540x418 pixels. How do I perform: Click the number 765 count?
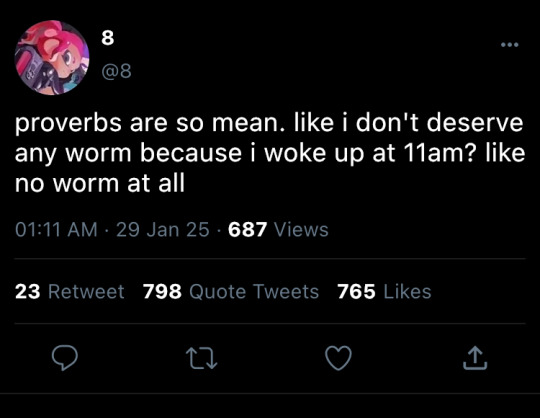click(356, 292)
